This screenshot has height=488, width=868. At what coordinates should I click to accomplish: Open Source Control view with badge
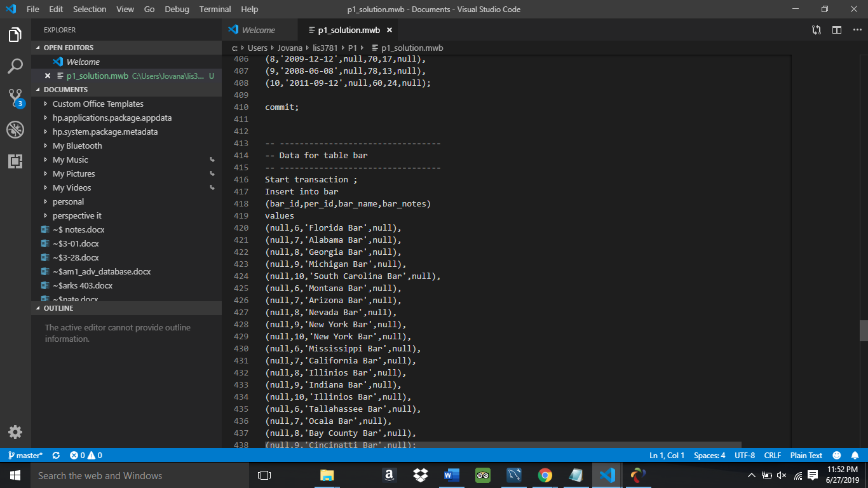[x=15, y=98]
